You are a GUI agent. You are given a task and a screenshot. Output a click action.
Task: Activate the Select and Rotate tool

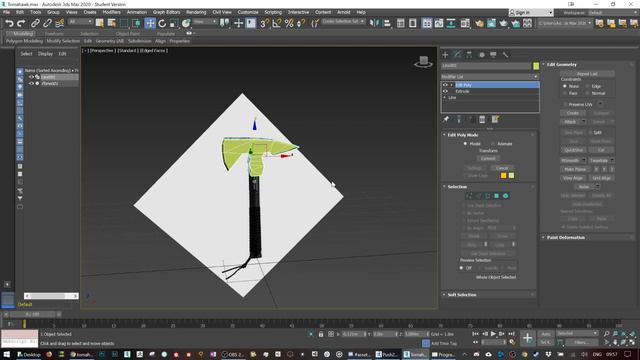coord(162,23)
